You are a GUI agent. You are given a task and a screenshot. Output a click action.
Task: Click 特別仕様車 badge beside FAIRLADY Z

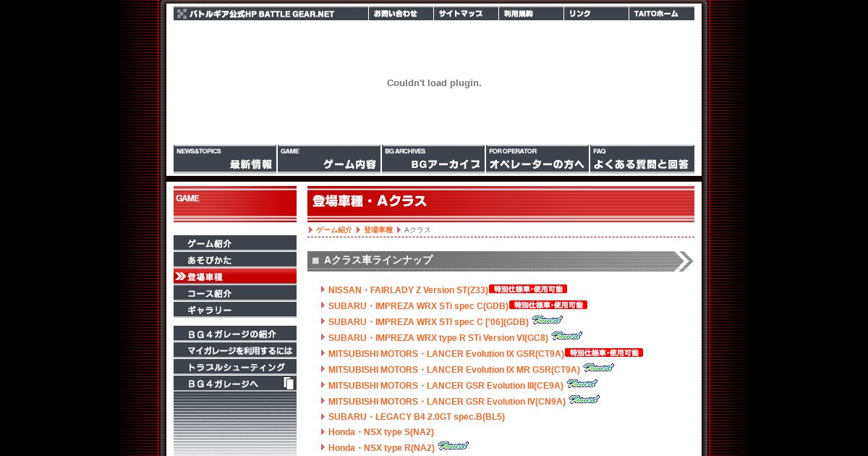tap(528, 289)
